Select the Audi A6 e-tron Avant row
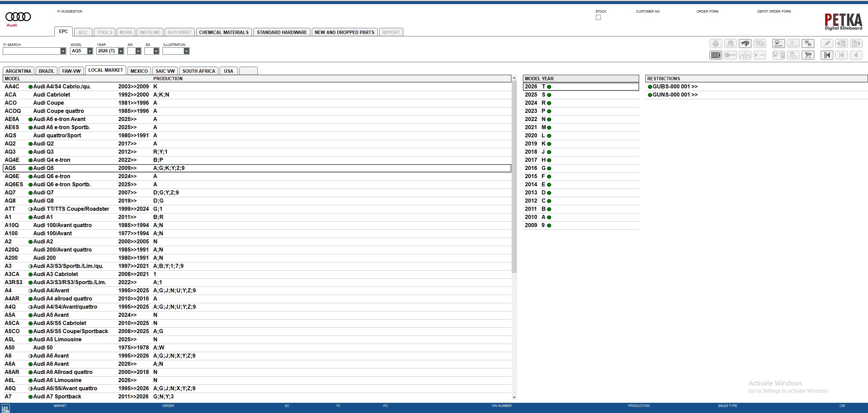The height and width of the screenshot is (413, 868). (257, 119)
